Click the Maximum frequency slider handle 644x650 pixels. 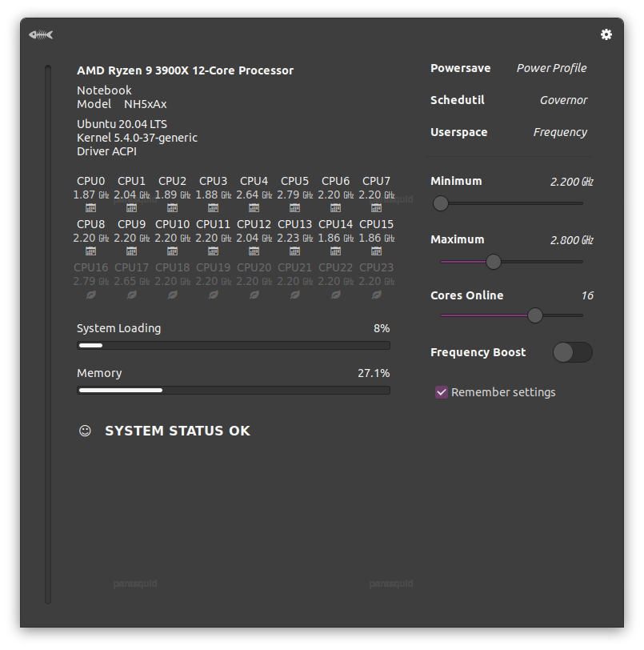493,262
